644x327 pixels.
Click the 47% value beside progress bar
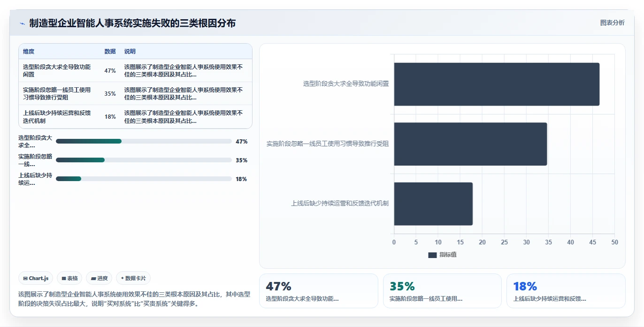click(x=241, y=141)
